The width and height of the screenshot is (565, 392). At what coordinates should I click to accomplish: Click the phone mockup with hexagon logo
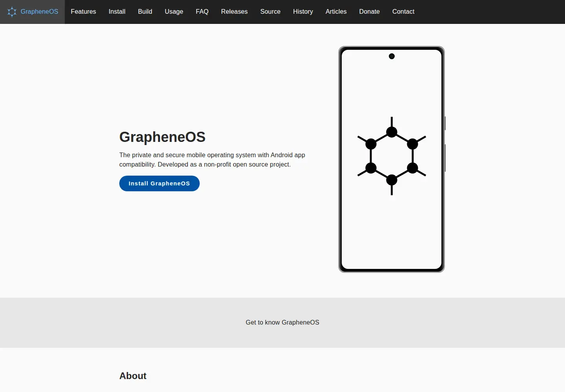click(x=392, y=159)
